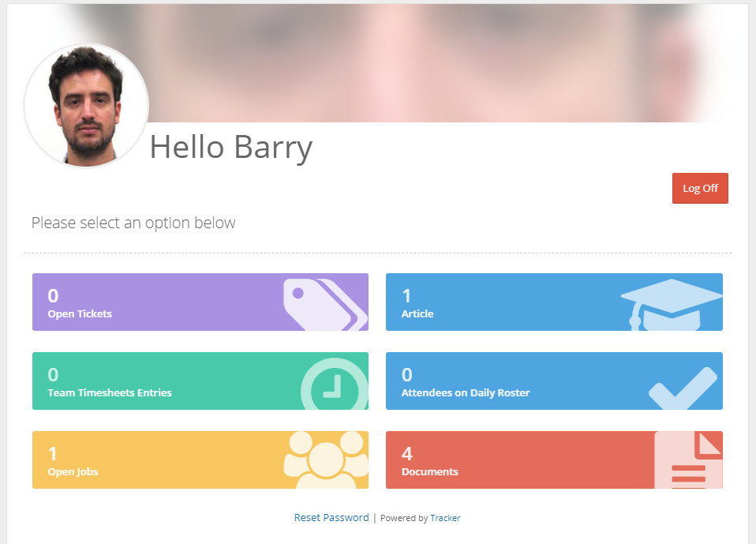Click the blurred banner header image
756x544 pixels.
(x=442, y=63)
